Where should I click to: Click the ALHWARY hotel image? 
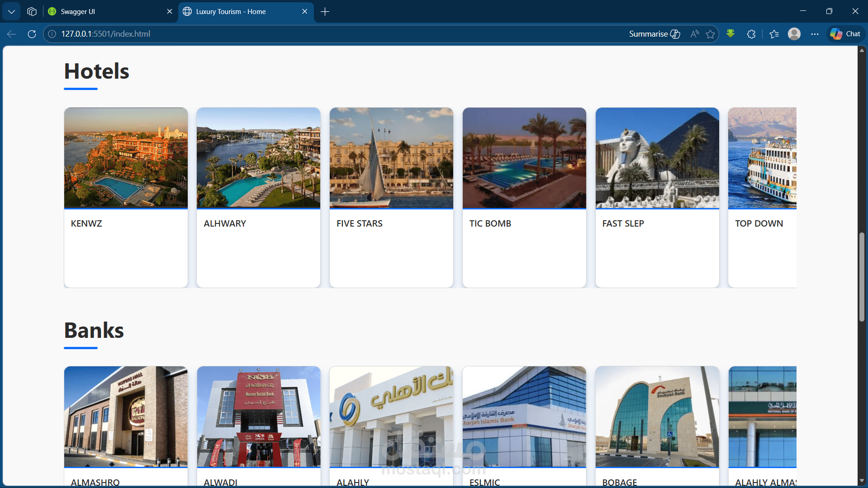[259, 158]
